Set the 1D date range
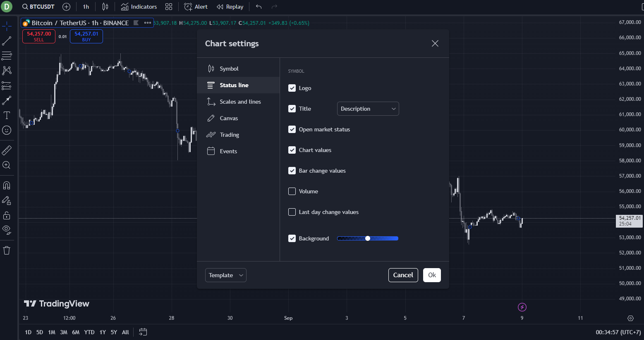 (28, 332)
